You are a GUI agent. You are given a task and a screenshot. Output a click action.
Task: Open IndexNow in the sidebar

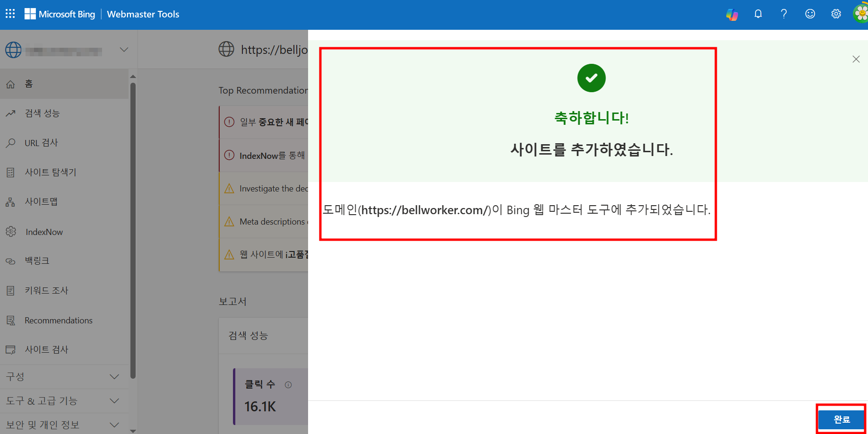click(64, 232)
